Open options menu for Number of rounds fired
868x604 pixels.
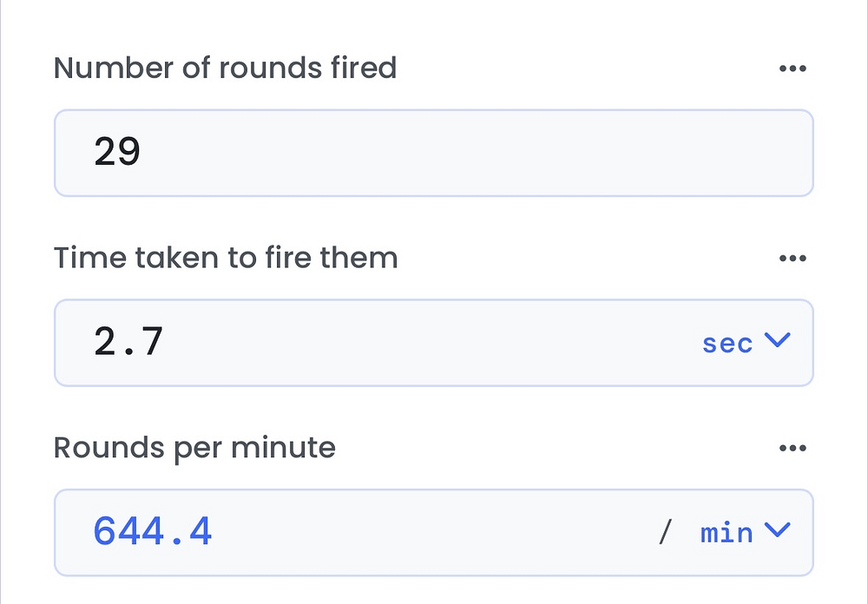[792, 69]
